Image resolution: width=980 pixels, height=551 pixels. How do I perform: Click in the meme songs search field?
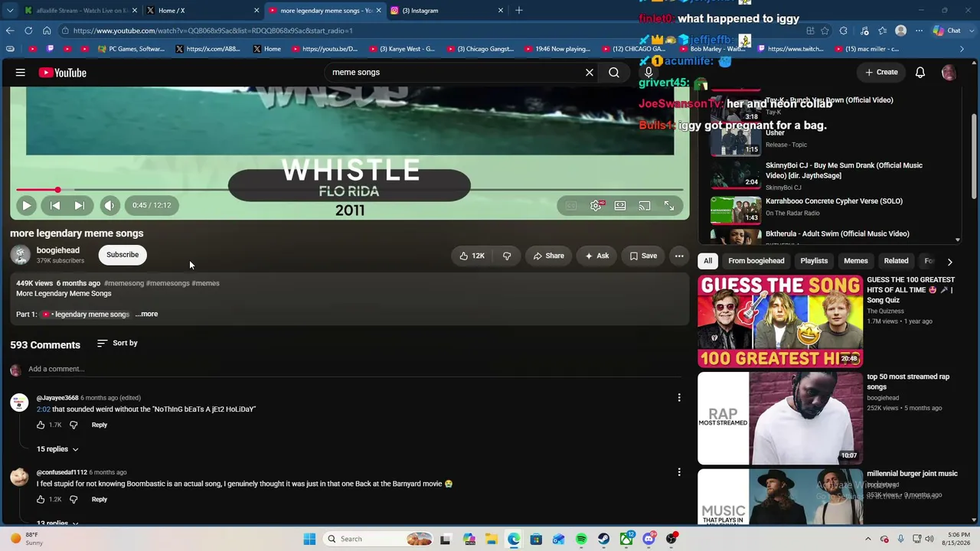point(456,73)
